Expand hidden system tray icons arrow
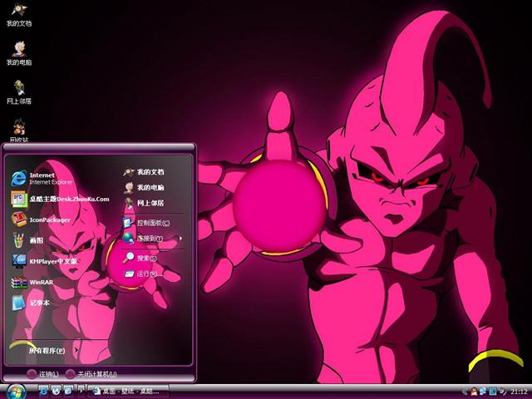Image resolution: width=532 pixels, height=399 pixels. tap(465, 392)
